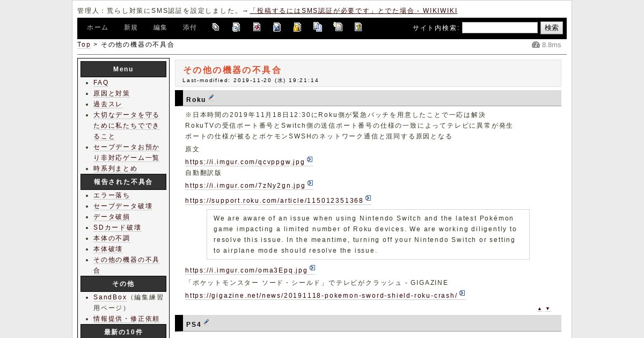
Task: Open 原因と対策 sidebar link
Action: [x=112, y=93]
